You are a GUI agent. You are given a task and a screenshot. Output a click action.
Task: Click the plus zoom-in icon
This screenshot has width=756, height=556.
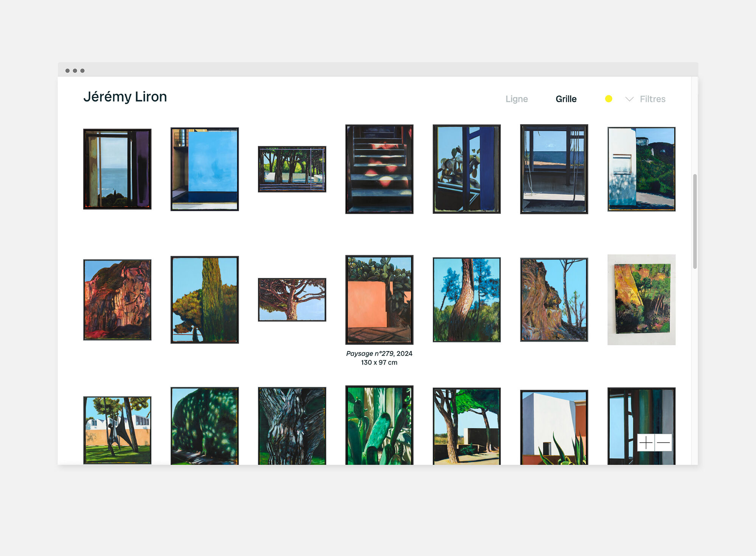pos(646,443)
